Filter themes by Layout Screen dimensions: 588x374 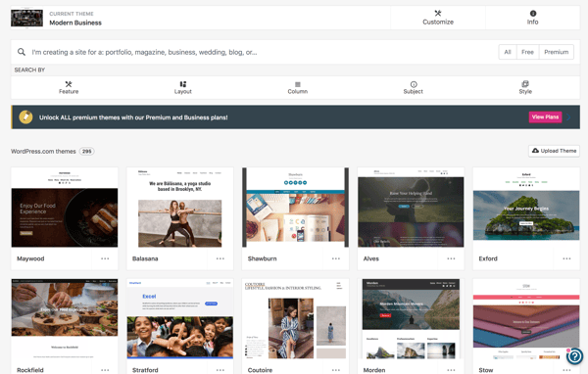click(x=183, y=88)
